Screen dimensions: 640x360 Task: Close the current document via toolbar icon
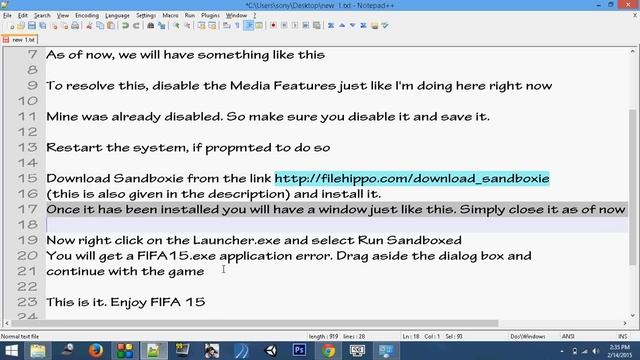pyautogui.click(x=54, y=26)
